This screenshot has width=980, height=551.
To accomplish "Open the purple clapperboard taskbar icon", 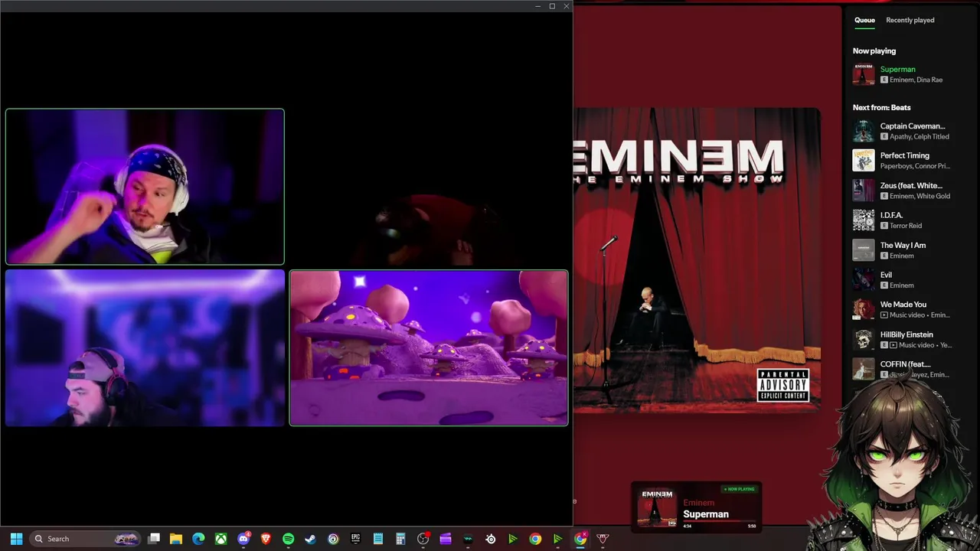I will click(x=446, y=539).
